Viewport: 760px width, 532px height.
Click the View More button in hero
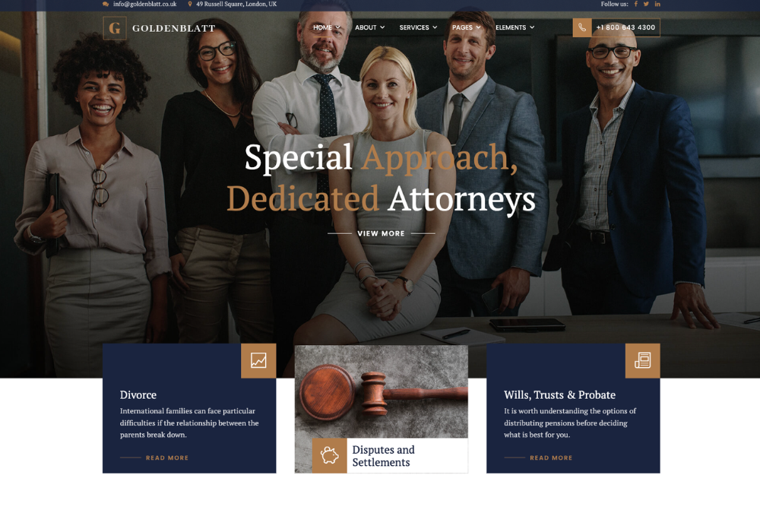click(x=381, y=233)
